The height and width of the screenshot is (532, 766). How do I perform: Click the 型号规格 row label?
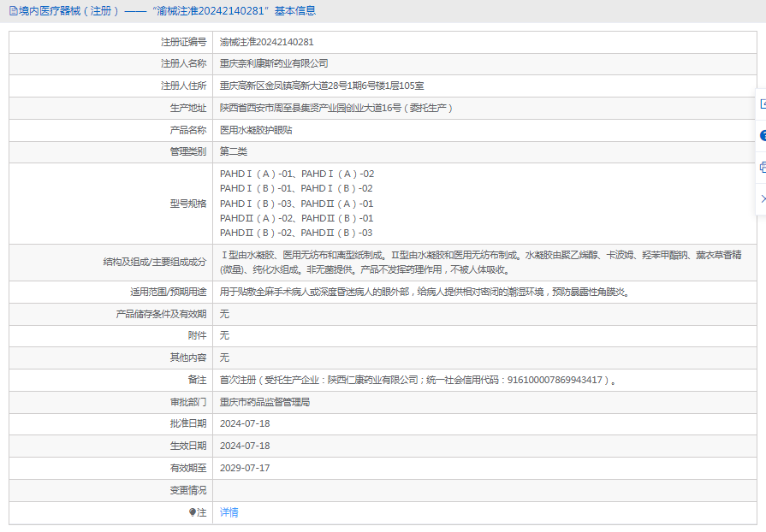click(187, 204)
